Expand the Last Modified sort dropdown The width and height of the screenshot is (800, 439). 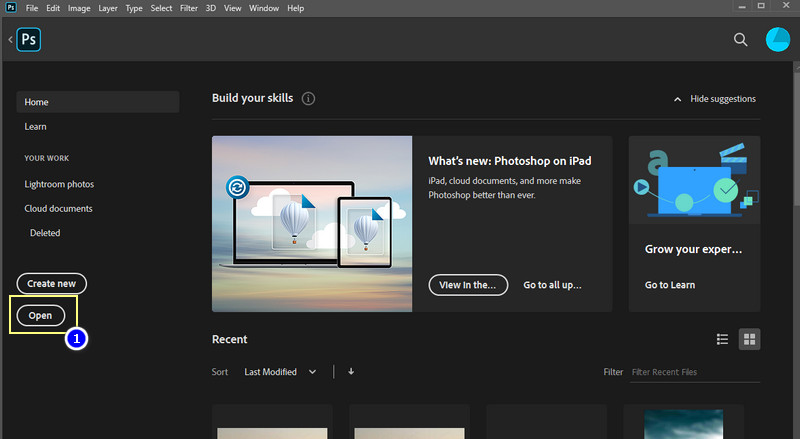point(280,372)
